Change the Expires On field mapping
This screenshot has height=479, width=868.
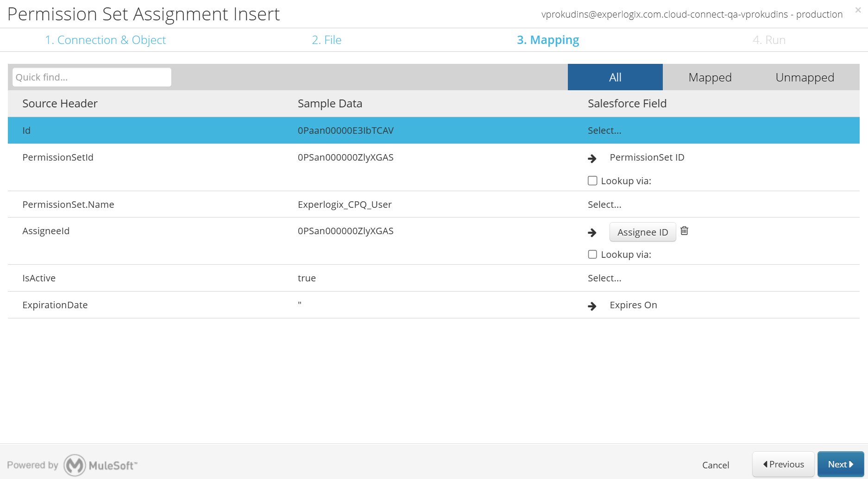pos(633,305)
